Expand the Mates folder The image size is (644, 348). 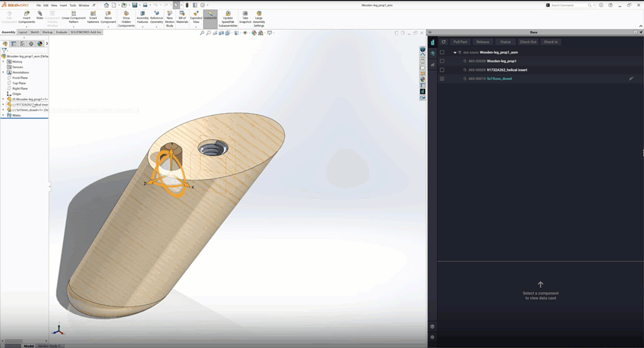point(3,115)
